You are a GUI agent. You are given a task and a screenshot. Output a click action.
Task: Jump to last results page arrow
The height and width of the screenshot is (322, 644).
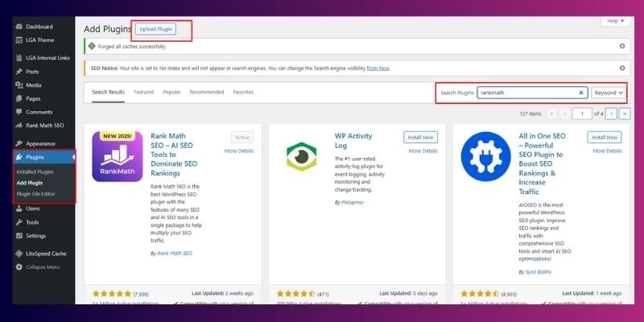[x=625, y=114]
